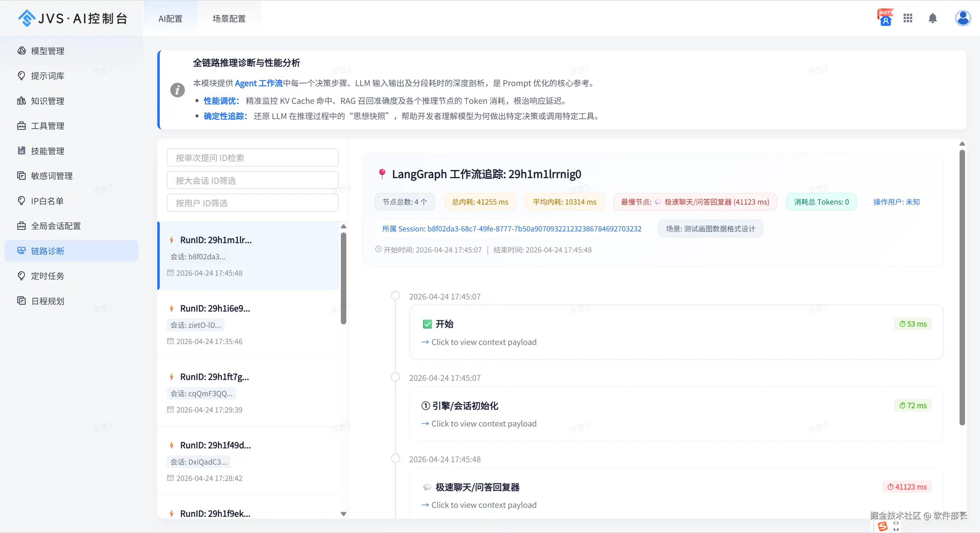Open the apps grid icon

pyautogui.click(x=908, y=18)
